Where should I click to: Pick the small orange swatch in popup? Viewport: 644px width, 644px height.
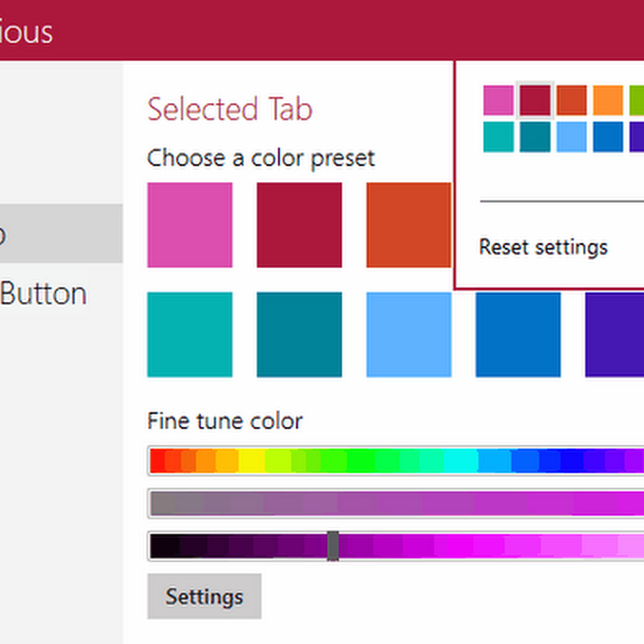coord(608,100)
